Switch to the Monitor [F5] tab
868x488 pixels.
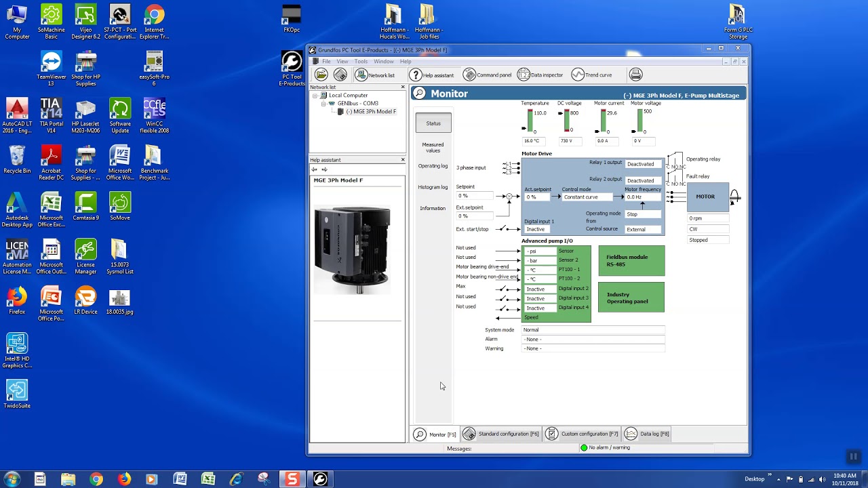pyautogui.click(x=435, y=434)
